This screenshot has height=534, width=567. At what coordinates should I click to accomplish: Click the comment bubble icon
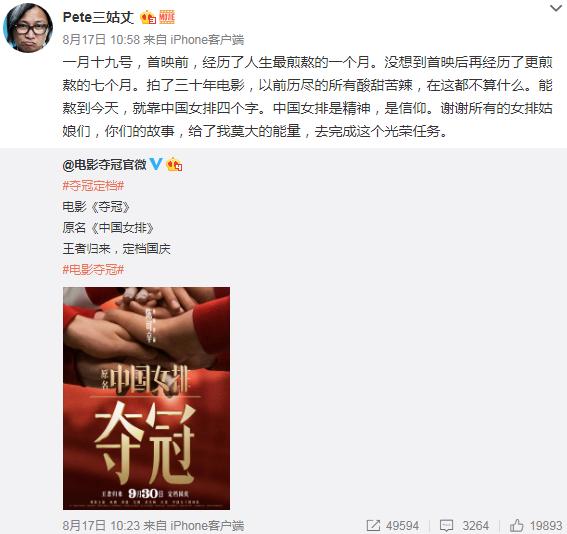coord(447,526)
